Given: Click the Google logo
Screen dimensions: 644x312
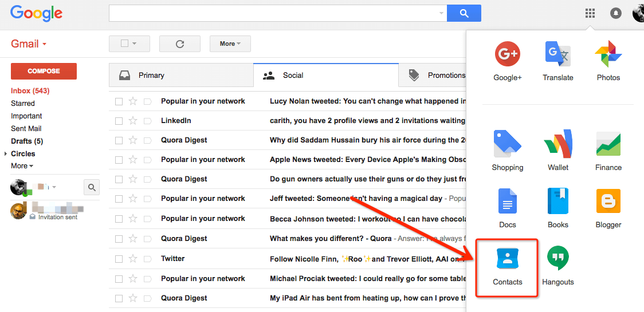Looking at the screenshot, I should [x=37, y=14].
